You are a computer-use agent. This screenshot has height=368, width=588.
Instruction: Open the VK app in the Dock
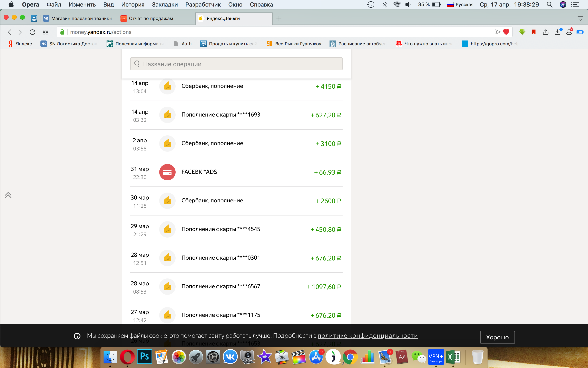(230, 357)
